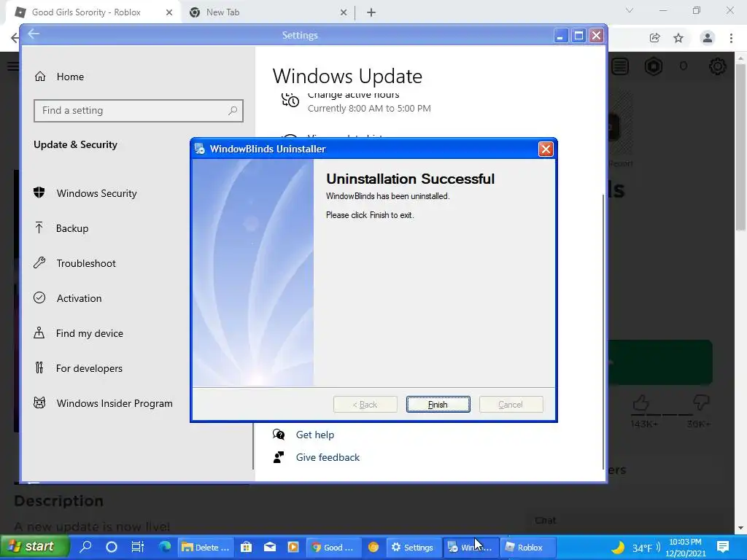Click the Windows Security shield icon
This screenshot has width=747, height=560.
point(39,192)
